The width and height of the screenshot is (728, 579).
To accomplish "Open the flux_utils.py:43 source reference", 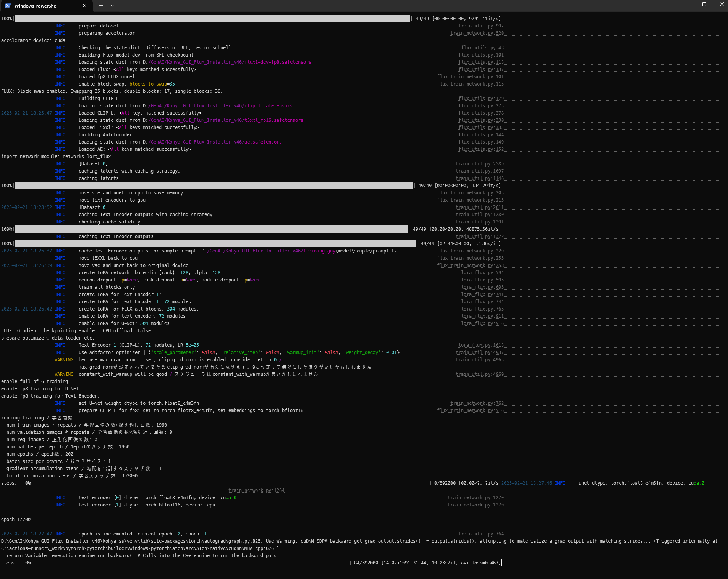I will 482,48.
